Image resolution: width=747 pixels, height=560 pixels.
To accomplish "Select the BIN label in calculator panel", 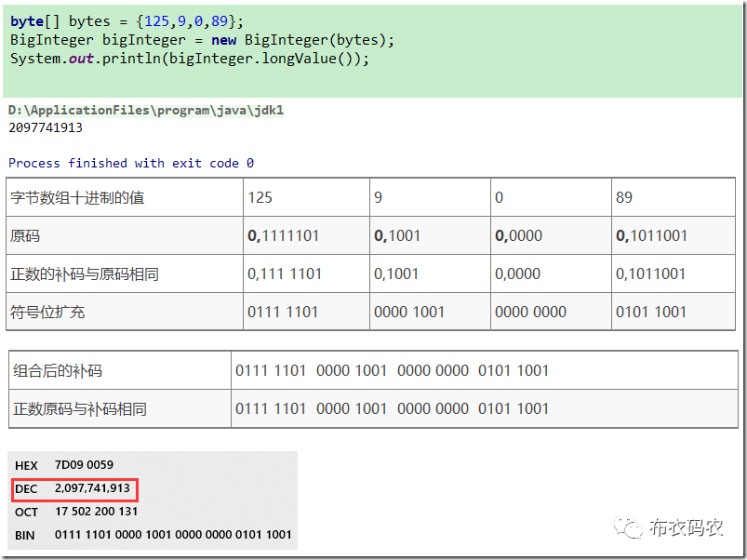I will (x=25, y=536).
